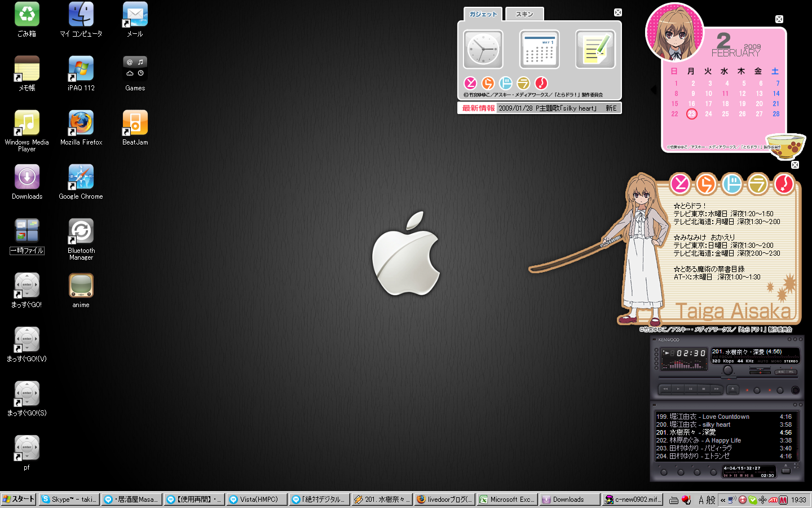Click the four-arrow move tray icon
This screenshot has width=812, height=508.
(x=763, y=500)
